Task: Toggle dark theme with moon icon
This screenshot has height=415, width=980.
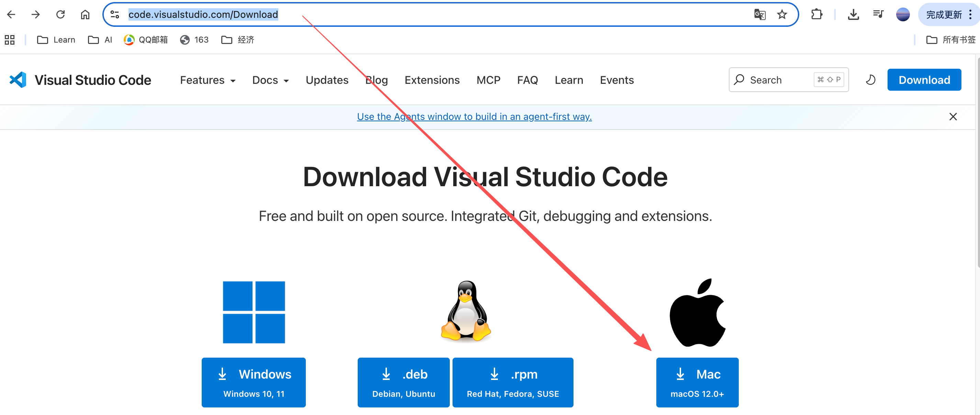Action: pos(870,80)
